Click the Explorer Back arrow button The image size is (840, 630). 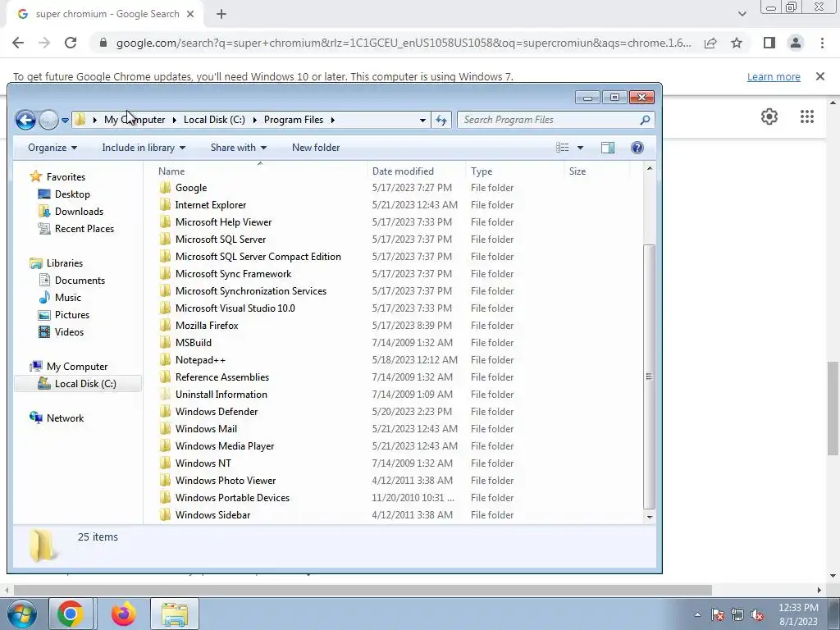(x=25, y=120)
